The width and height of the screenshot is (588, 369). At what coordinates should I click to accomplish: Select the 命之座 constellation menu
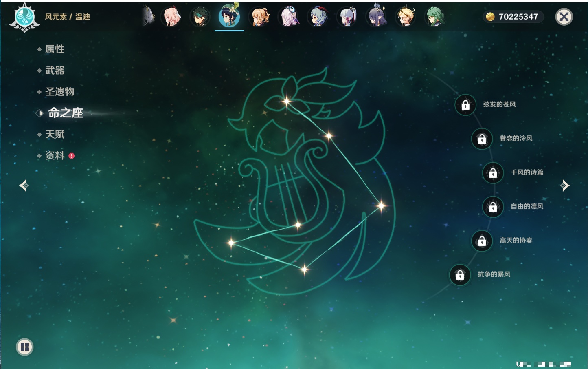point(65,113)
